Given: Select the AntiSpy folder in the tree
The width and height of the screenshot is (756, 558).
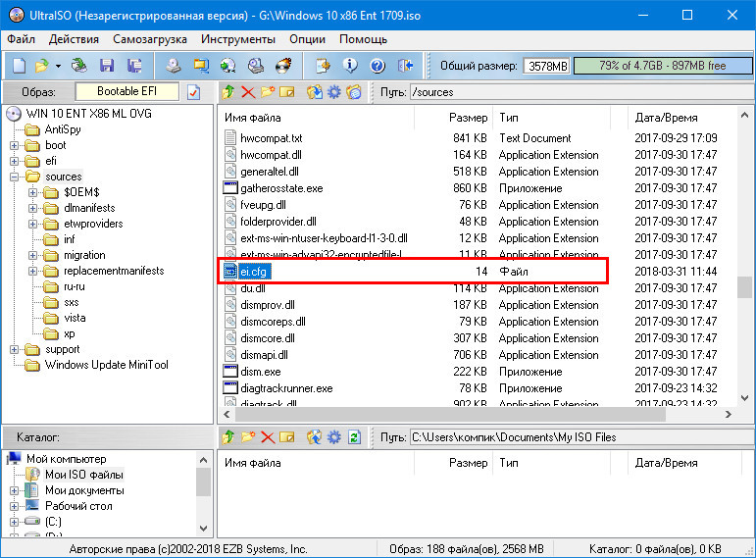Looking at the screenshot, I should point(63,129).
